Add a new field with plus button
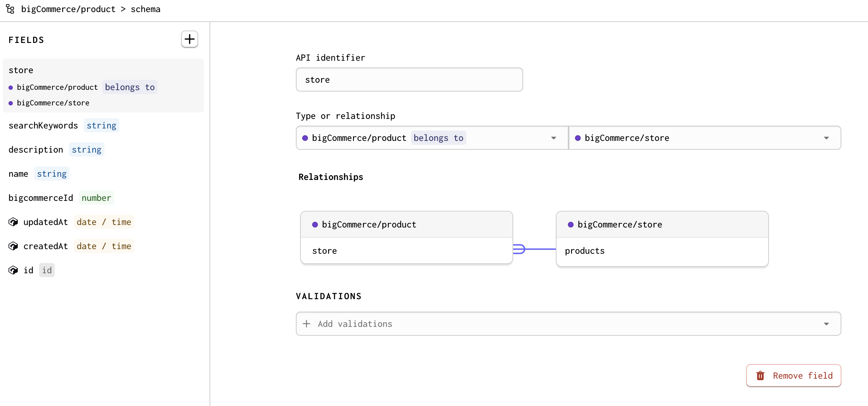868x406 pixels. (190, 39)
